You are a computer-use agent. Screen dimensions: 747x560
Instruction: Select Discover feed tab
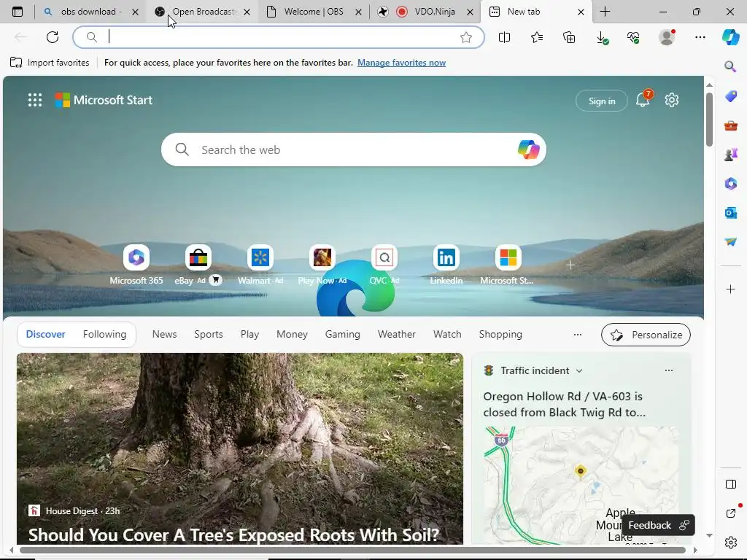46,334
